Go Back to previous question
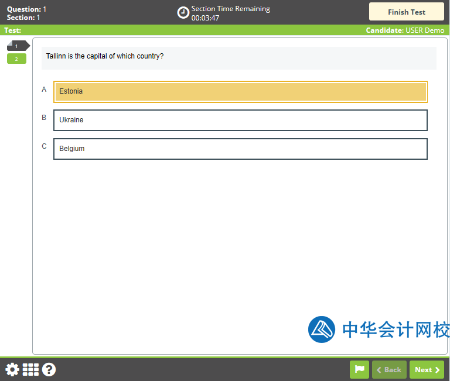The width and height of the screenshot is (450, 381). tap(389, 370)
